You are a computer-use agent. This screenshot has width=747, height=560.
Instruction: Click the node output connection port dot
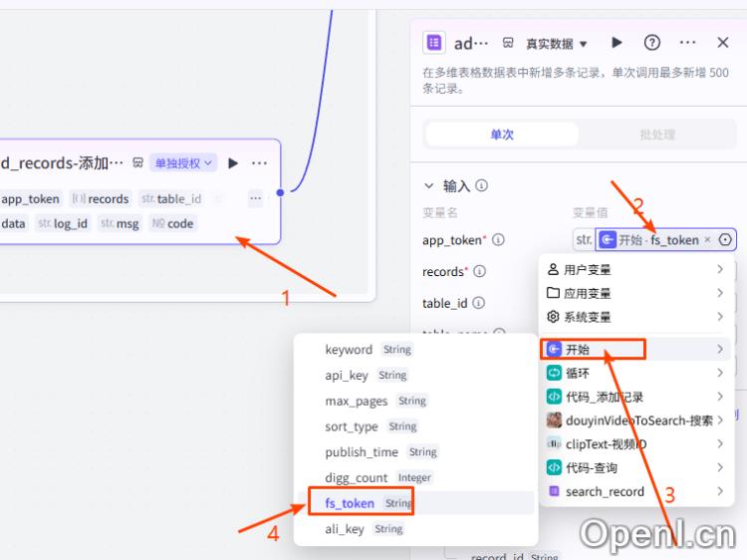click(280, 192)
